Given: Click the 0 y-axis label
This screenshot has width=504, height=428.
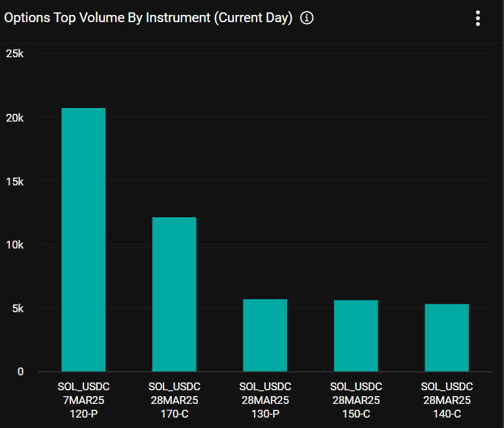Looking at the screenshot, I should point(20,372).
